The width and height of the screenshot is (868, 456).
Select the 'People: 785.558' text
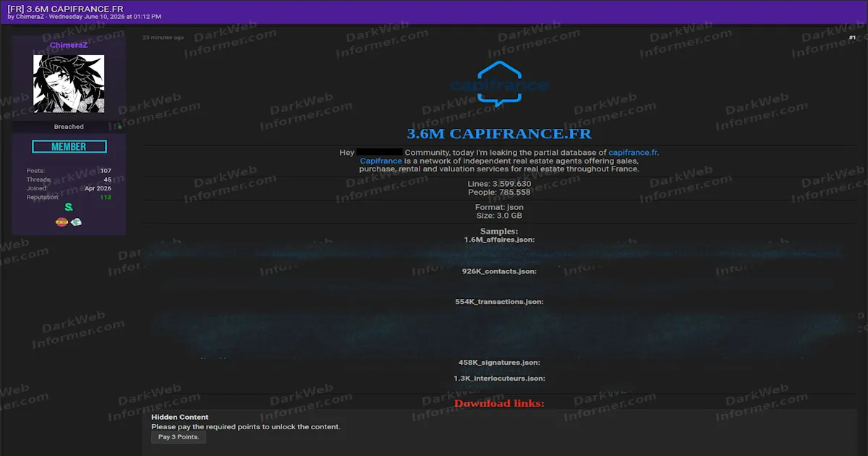[x=499, y=193]
